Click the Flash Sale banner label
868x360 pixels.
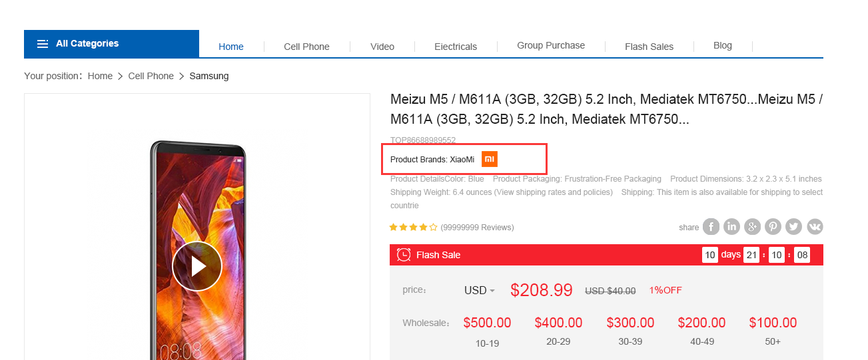point(438,256)
